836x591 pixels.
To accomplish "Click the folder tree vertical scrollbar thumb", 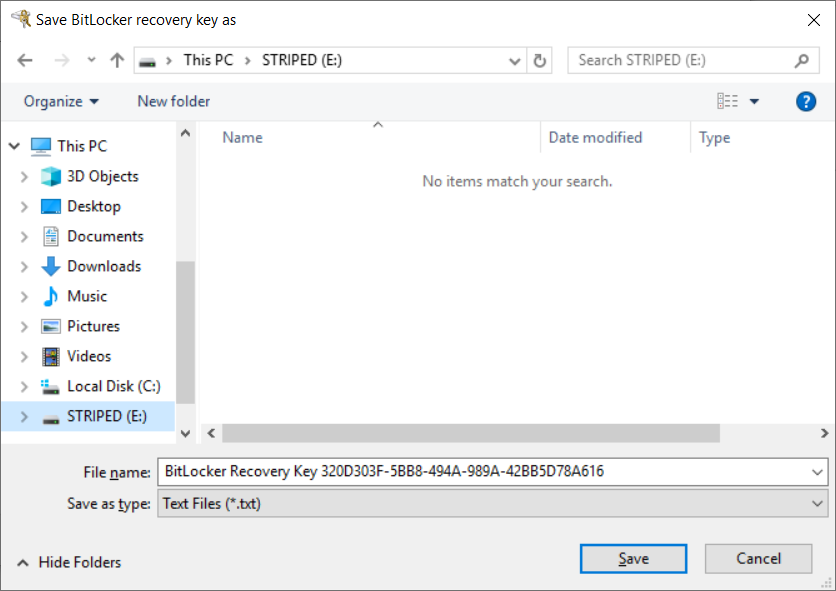I will 186,333.
